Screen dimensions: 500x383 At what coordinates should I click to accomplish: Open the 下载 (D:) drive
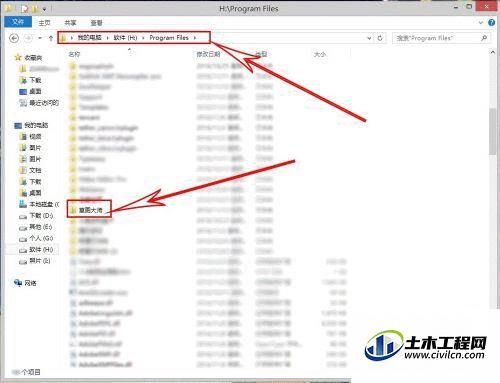(41, 216)
